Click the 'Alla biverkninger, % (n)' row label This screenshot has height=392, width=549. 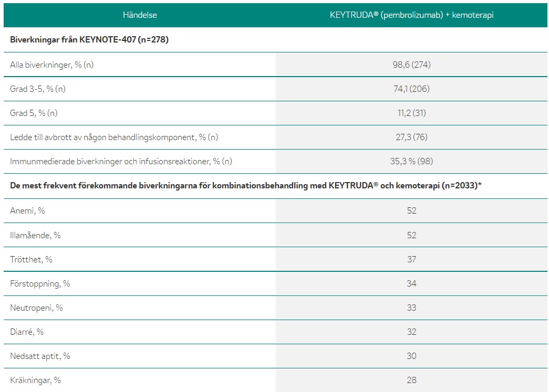point(52,65)
